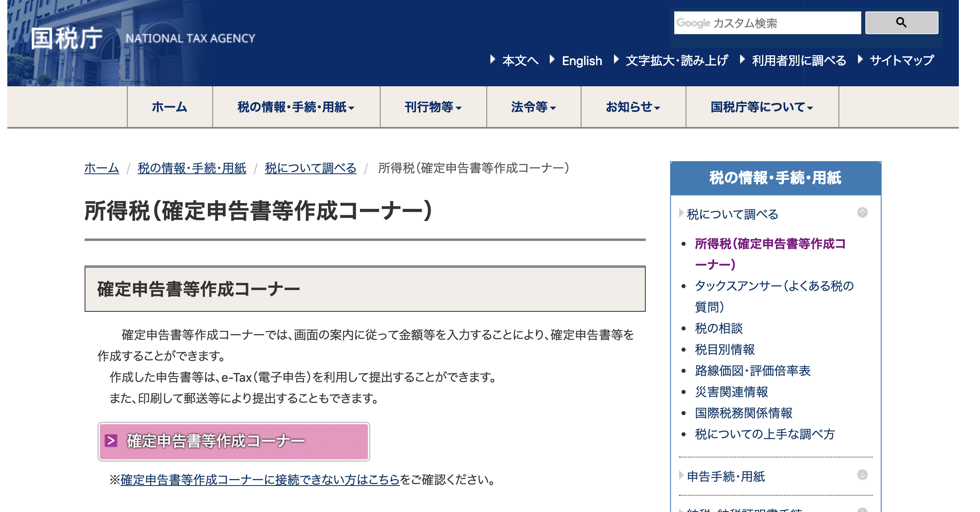Viewport: 980px width, 512px height.
Task: Expand 税の情報・手続・用紙 dropdown menu
Action: pos(296,107)
